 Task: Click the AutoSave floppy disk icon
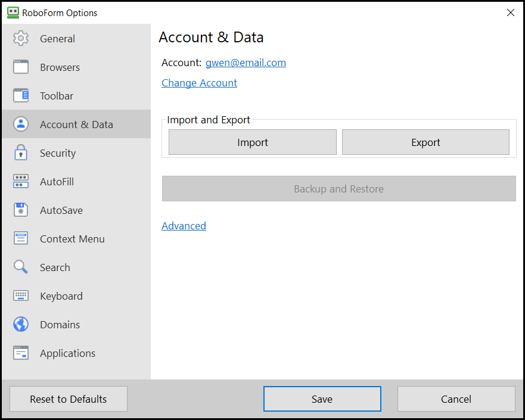click(21, 210)
